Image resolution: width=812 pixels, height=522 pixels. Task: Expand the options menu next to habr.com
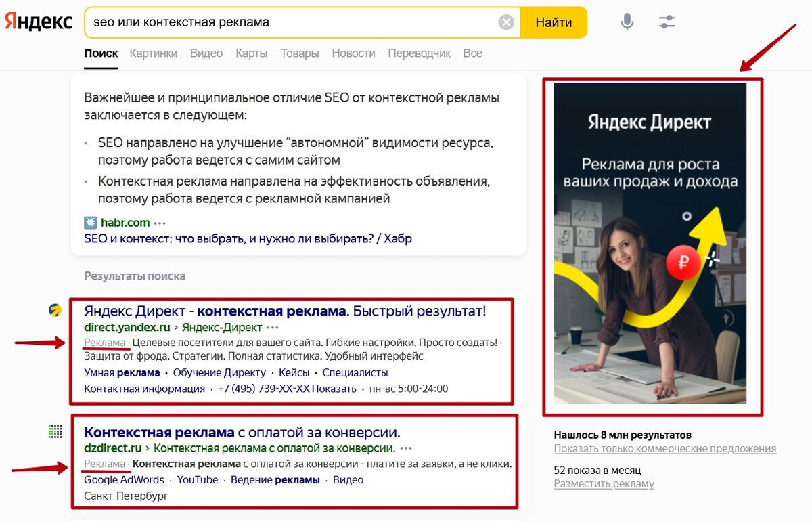pyautogui.click(x=160, y=221)
